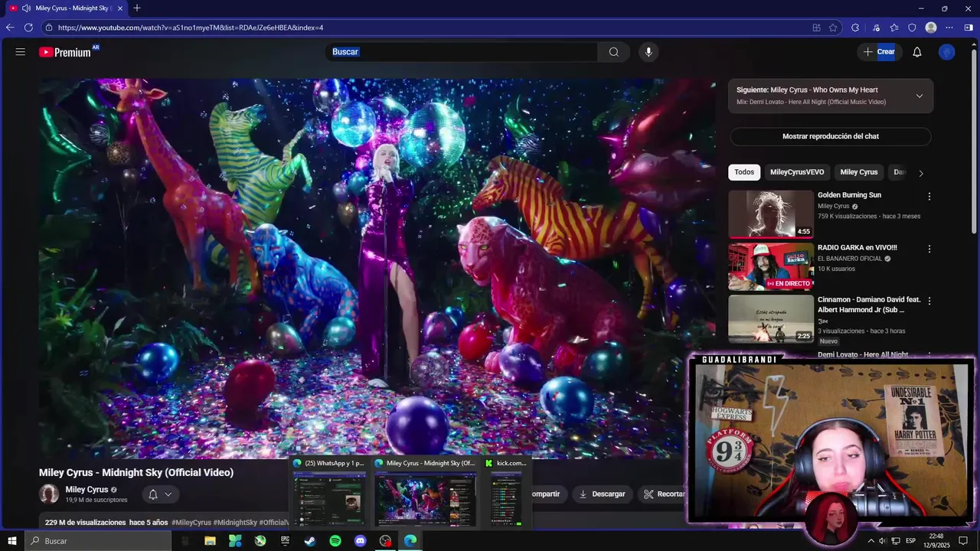Viewport: 980px width, 551px height.
Task: Open the Crear menu button
Action: pyautogui.click(x=879, y=52)
